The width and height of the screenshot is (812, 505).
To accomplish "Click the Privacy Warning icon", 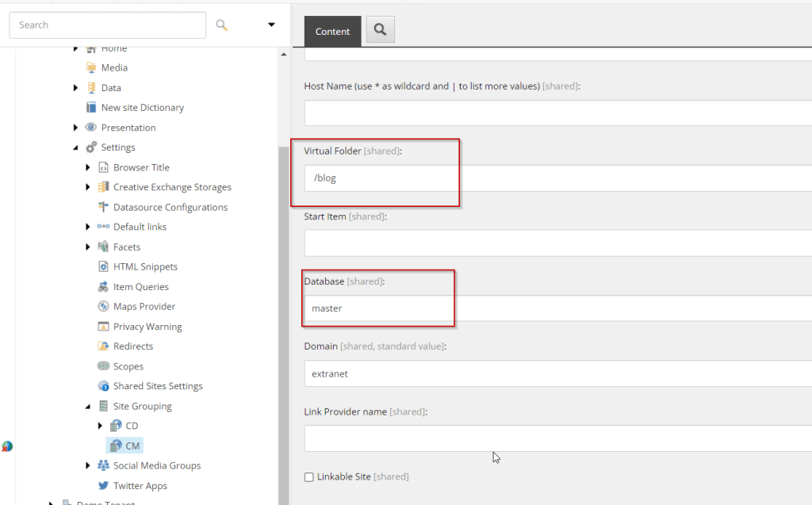I will pos(103,327).
